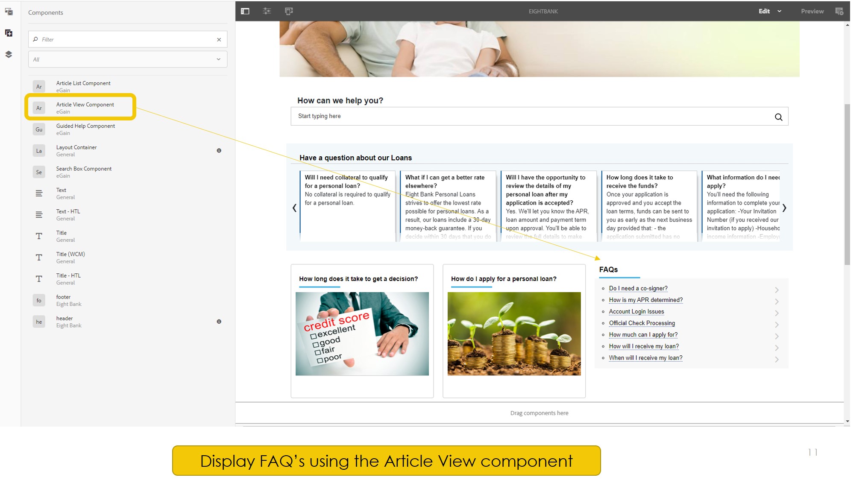
Task: Click the Emulator device icon in toolbar
Action: point(289,12)
